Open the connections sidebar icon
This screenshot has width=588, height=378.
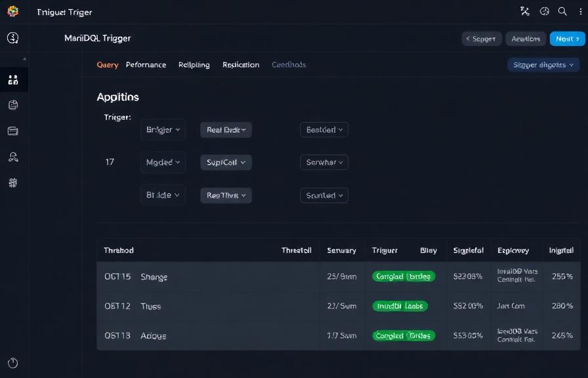[13, 156]
